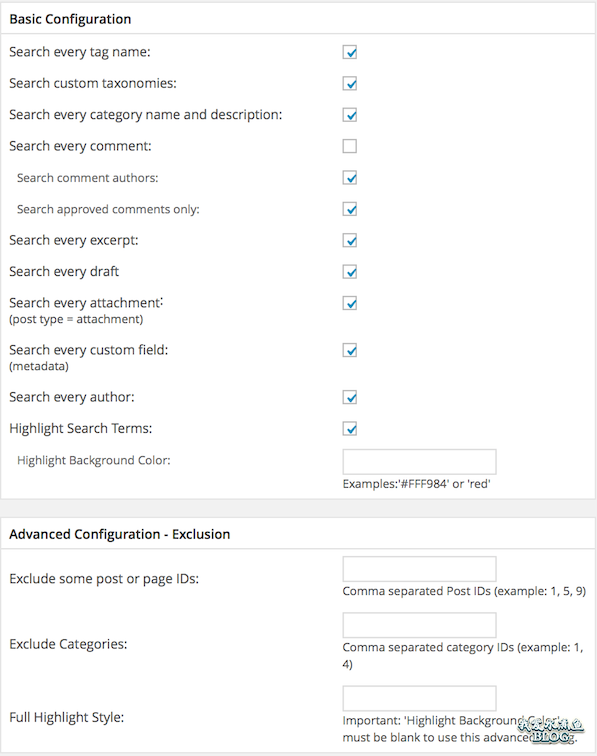Enable Search every comment checkbox

[x=350, y=146]
